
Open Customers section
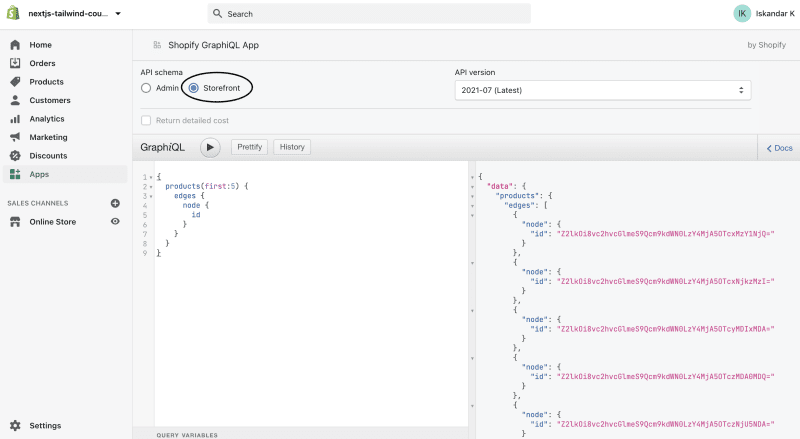click(x=50, y=100)
